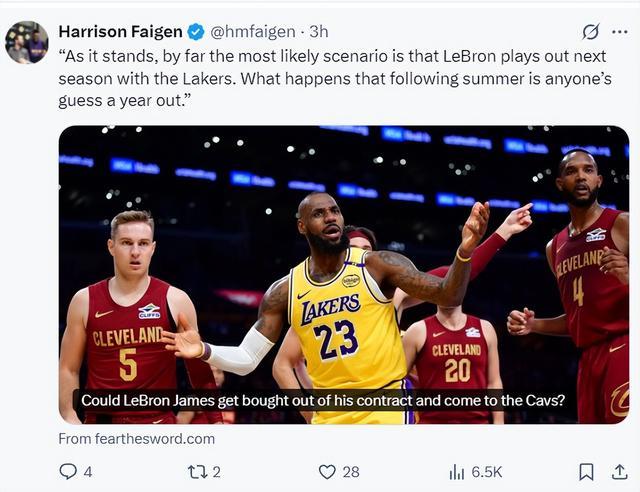Click the Grok explain-post icon
640x492 pixels.
click(x=591, y=32)
